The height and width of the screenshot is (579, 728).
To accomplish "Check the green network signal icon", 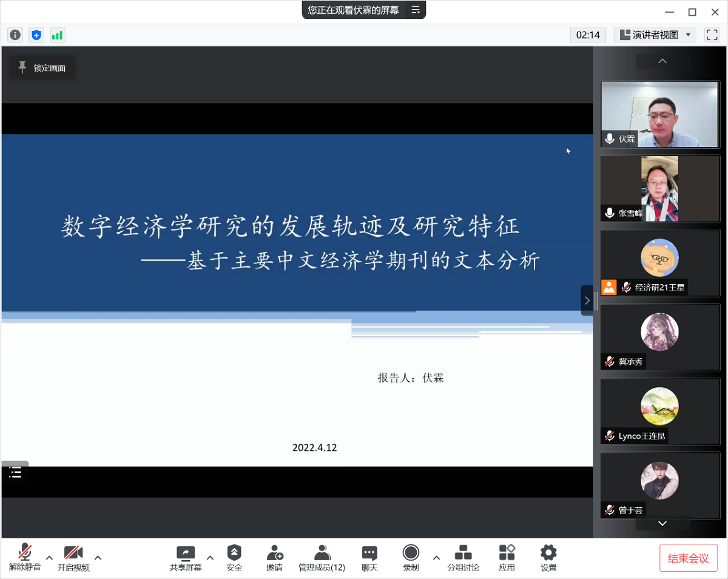I will click(57, 35).
